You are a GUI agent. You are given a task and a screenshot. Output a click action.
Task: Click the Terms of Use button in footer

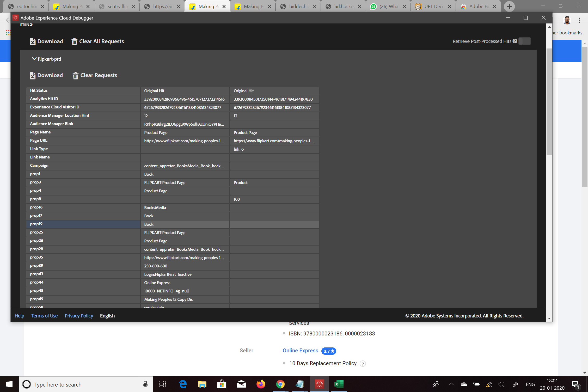[44, 315]
